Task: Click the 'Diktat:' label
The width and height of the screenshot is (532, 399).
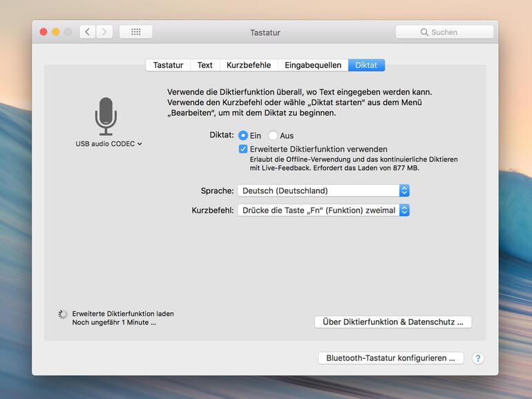Action: pyautogui.click(x=222, y=135)
